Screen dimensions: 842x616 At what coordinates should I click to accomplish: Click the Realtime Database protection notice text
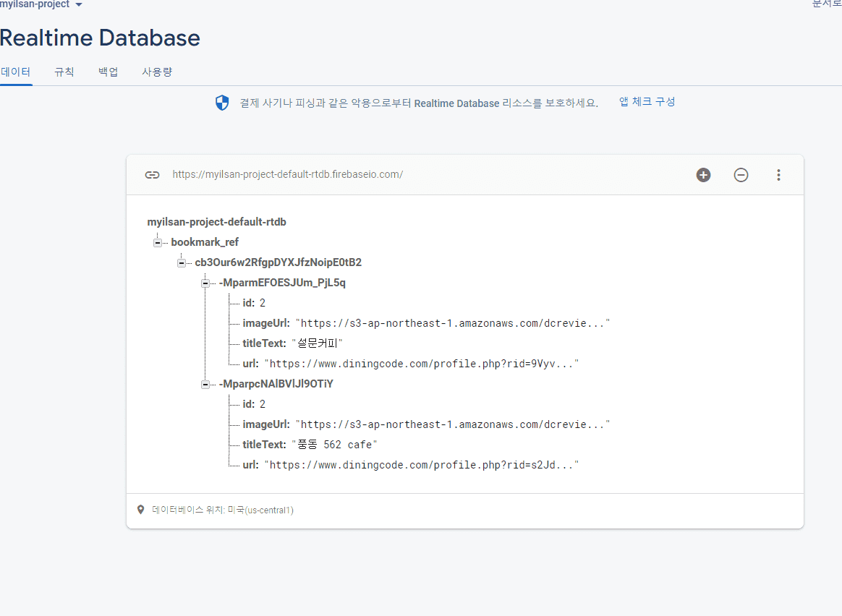pyautogui.click(x=419, y=103)
